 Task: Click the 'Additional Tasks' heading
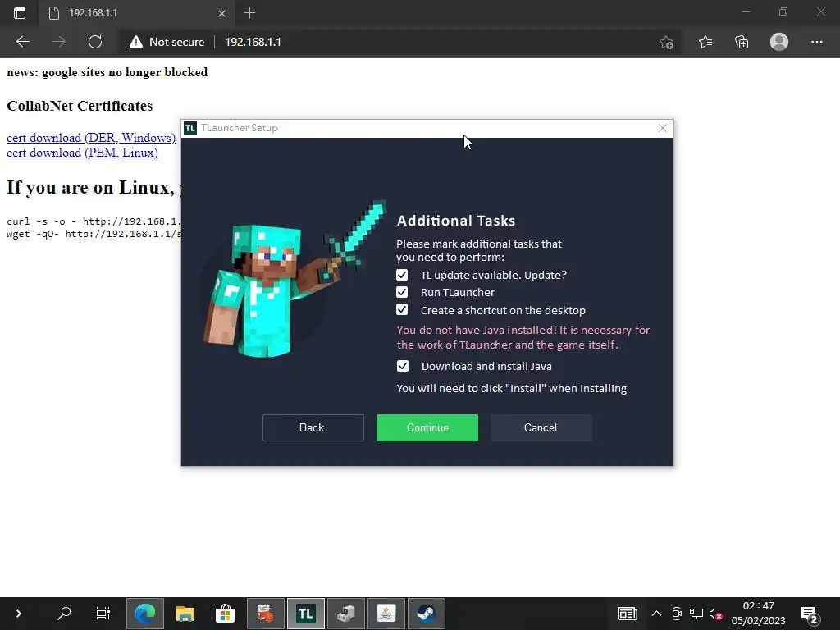pyautogui.click(x=456, y=221)
